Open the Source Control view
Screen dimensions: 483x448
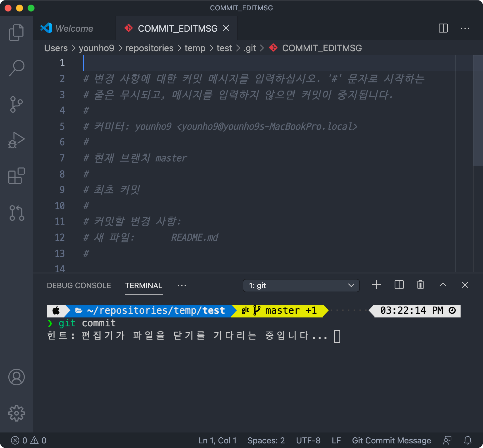(16, 104)
